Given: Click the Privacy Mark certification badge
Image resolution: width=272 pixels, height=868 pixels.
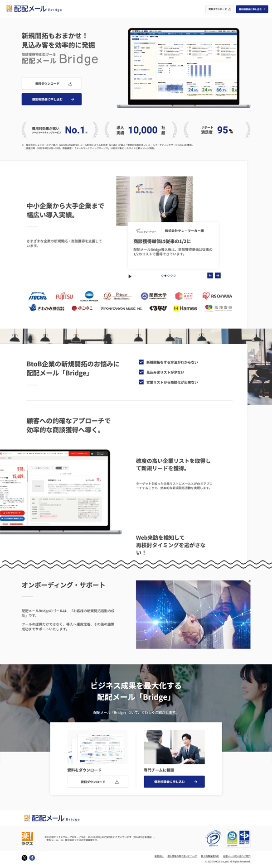Looking at the screenshot, I should pyautogui.click(x=213, y=838).
